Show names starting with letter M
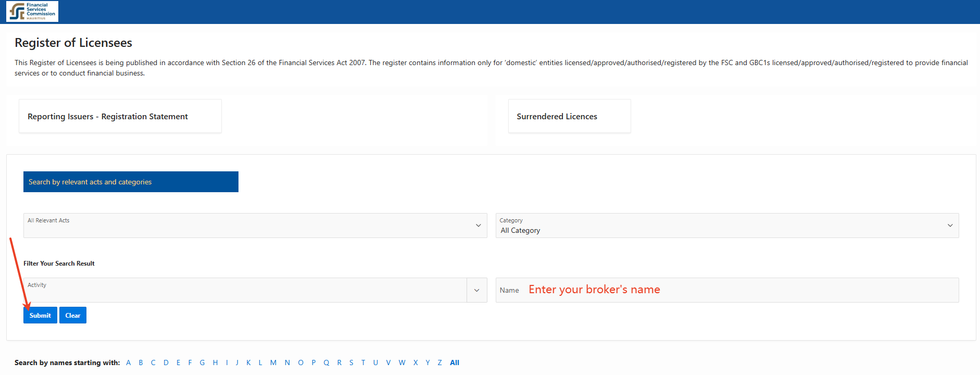Viewport: 980px width, 375px height. point(273,362)
